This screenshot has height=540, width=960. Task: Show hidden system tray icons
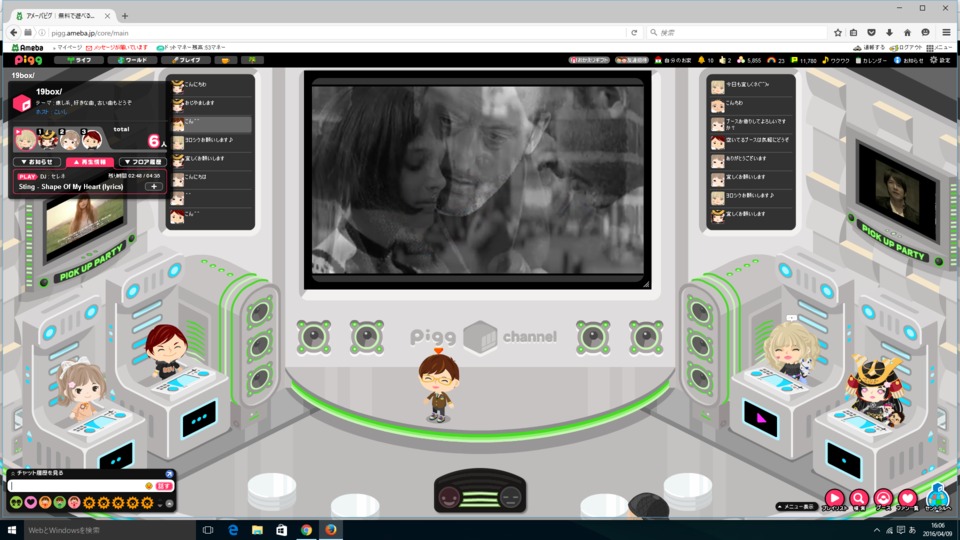pyautogui.click(x=877, y=530)
